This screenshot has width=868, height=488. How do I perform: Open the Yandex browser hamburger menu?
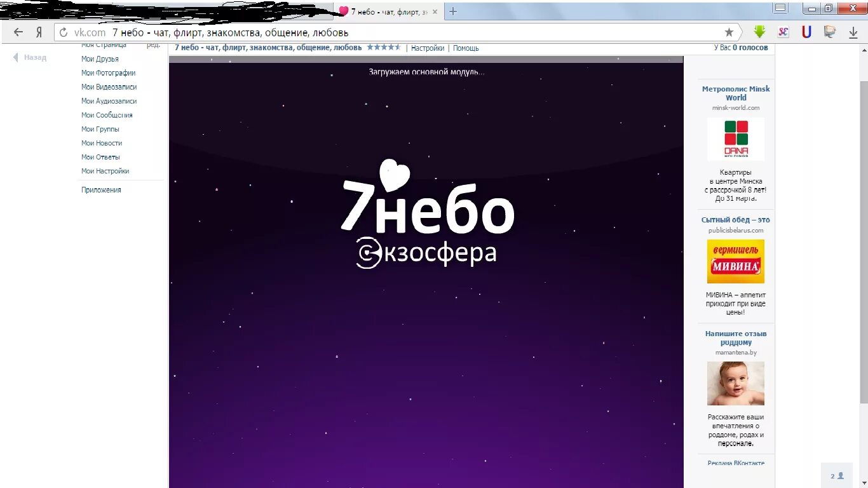point(780,7)
